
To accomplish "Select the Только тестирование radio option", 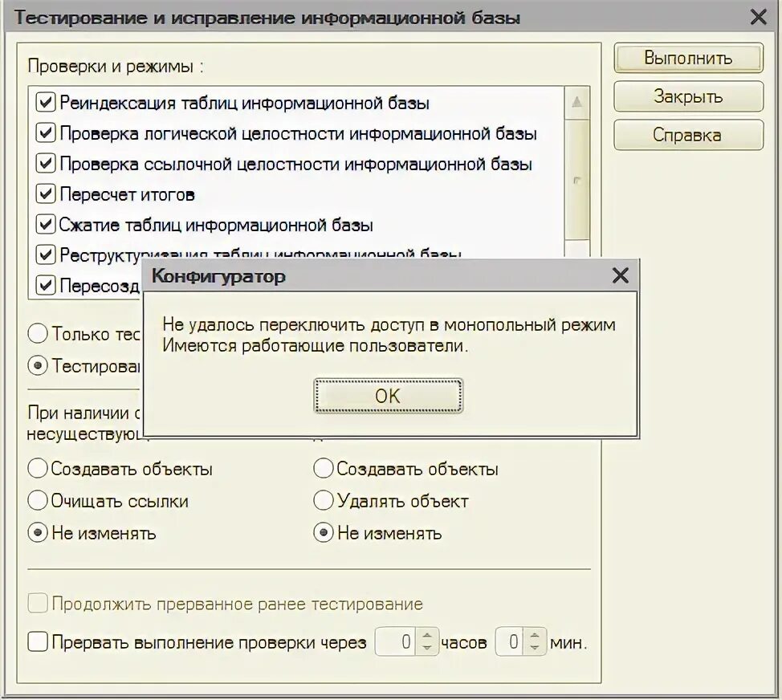I will coord(38,334).
